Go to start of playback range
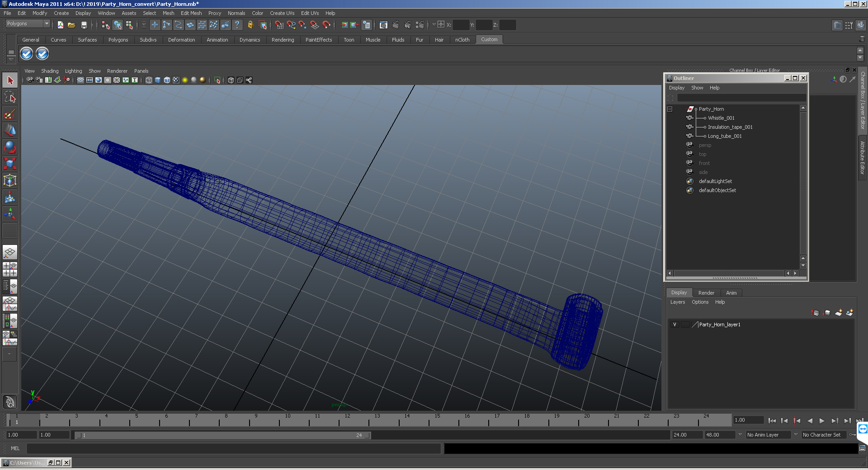The height and width of the screenshot is (470, 868). [x=772, y=421]
